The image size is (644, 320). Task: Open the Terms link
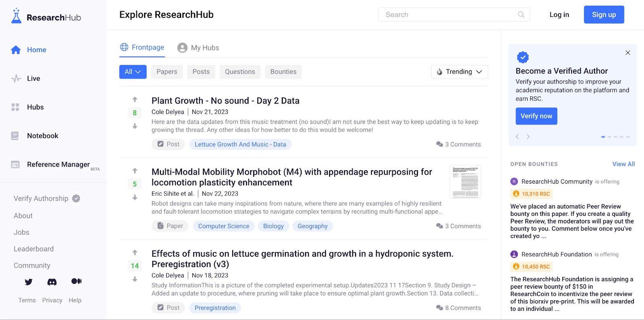pyautogui.click(x=27, y=300)
